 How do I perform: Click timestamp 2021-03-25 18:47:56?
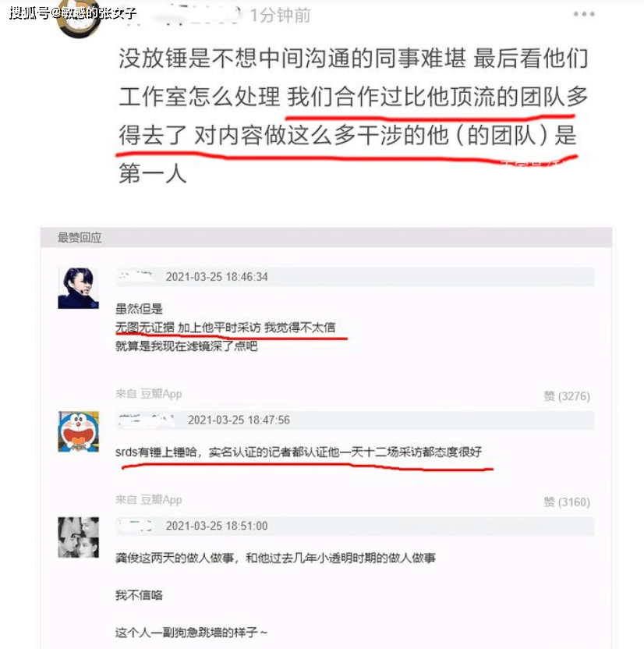click(239, 420)
